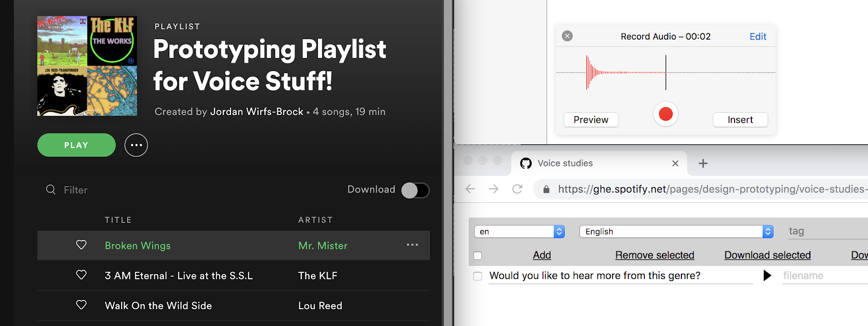Play the 'Would you like to hear' phrase
Viewport: 868px width, 326px height.
767,276
